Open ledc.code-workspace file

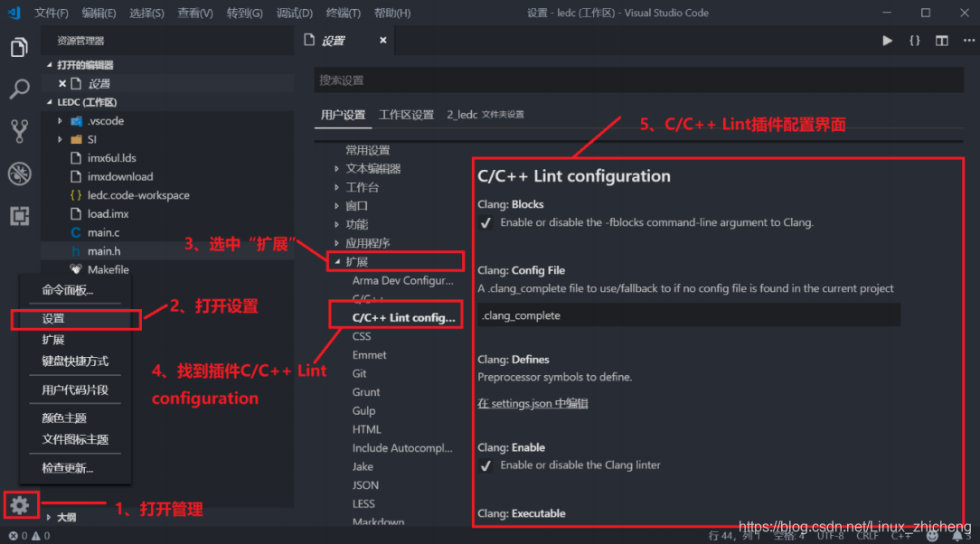tap(138, 195)
